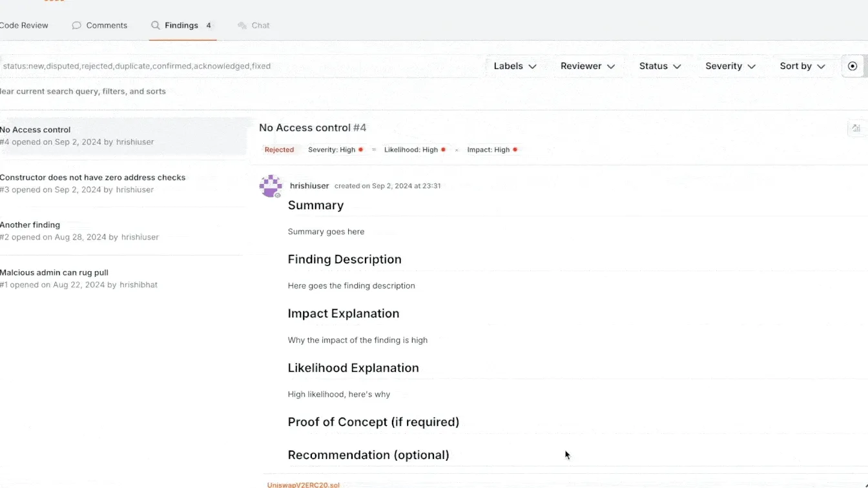Switch to the Comments tab

[x=107, y=26]
